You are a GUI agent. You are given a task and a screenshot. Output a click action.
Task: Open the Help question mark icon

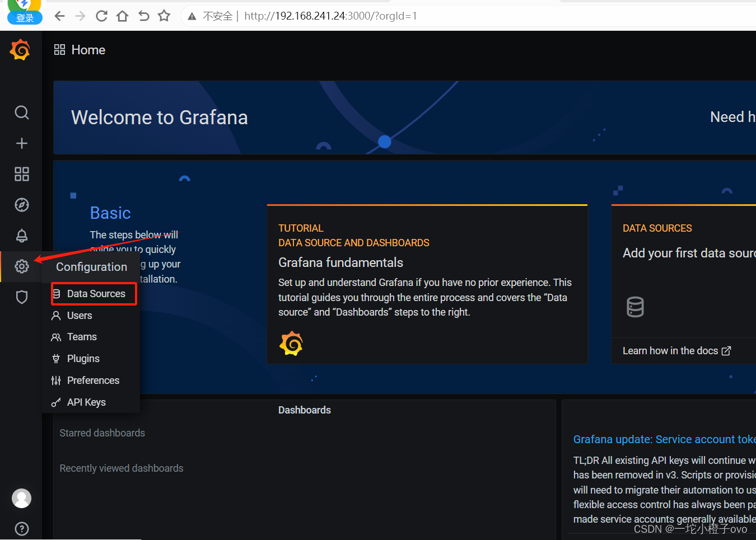pos(22,529)
